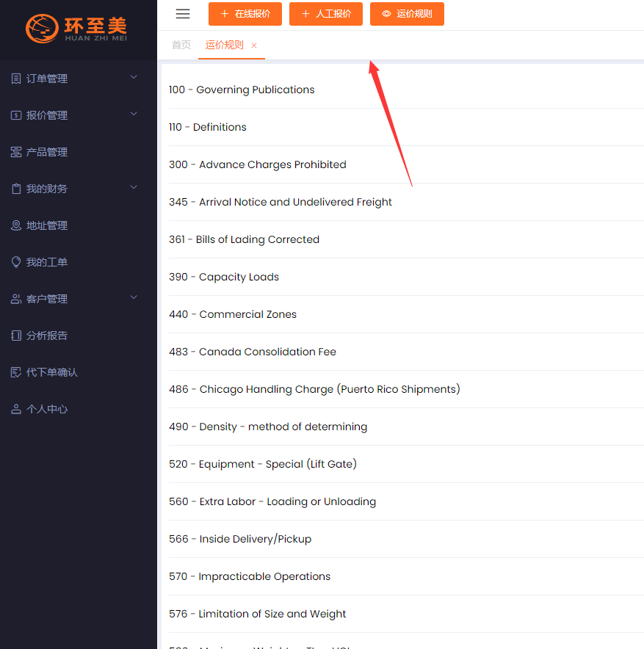This screenshot has height=649, width=644.
Task: Click the 我的工单 lightbulb icon
Action: click(16, 262)
